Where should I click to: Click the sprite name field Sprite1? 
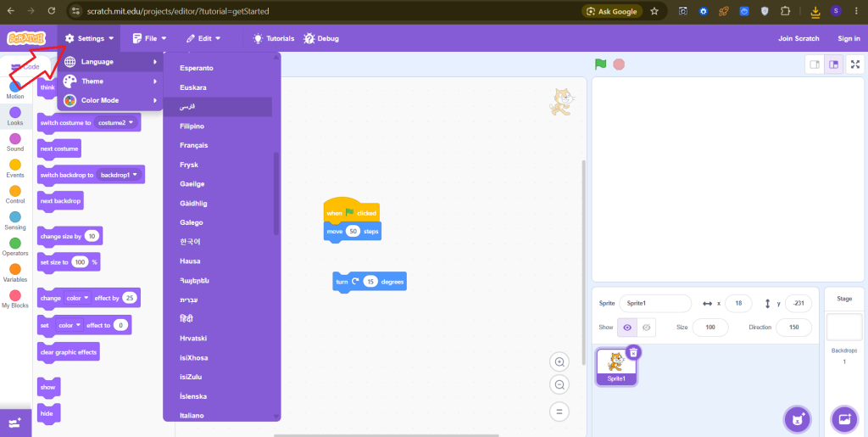[655, 304]
